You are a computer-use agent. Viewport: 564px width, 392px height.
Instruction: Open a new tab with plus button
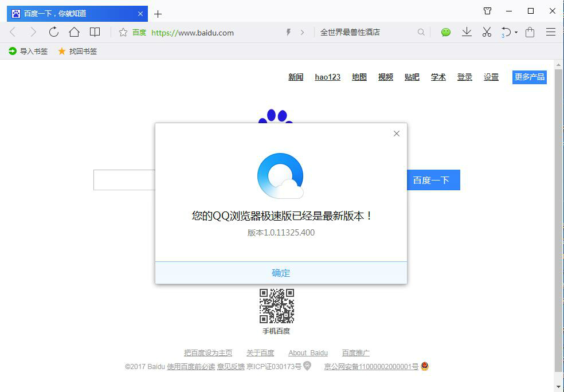tap(158, 14)
